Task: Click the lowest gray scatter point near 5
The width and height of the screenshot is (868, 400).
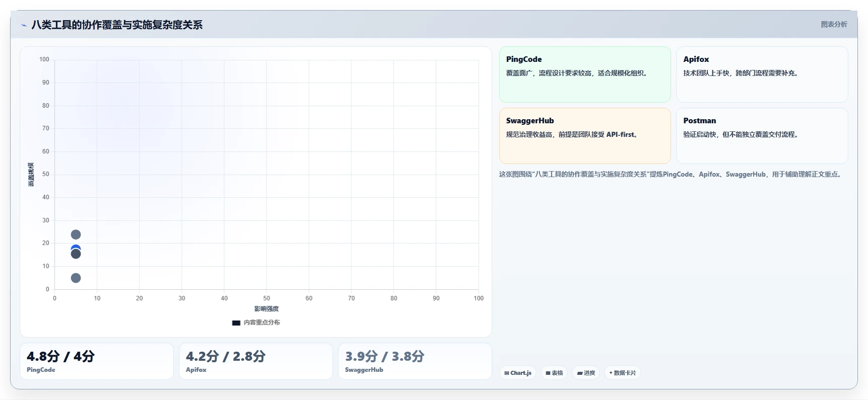Action: [76, 278]
